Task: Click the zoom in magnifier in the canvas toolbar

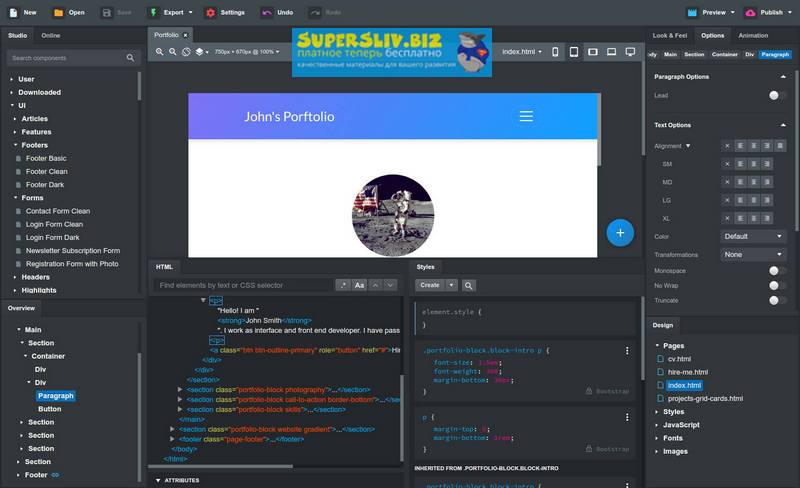Action: point(160,52)
